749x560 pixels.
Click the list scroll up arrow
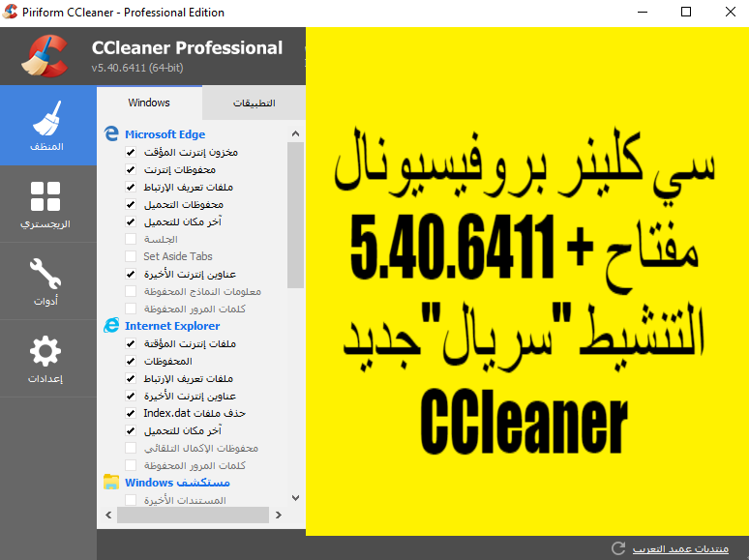coord(296,133)
